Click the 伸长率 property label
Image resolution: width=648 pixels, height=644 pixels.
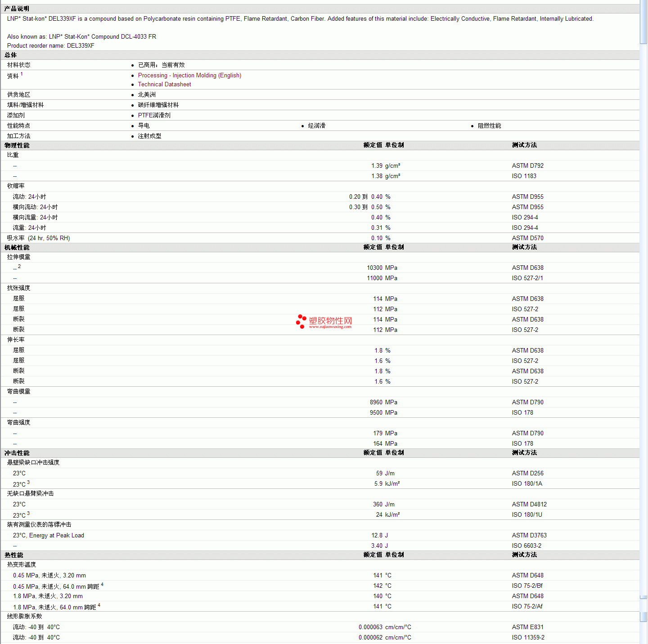(x=16, y=340)
